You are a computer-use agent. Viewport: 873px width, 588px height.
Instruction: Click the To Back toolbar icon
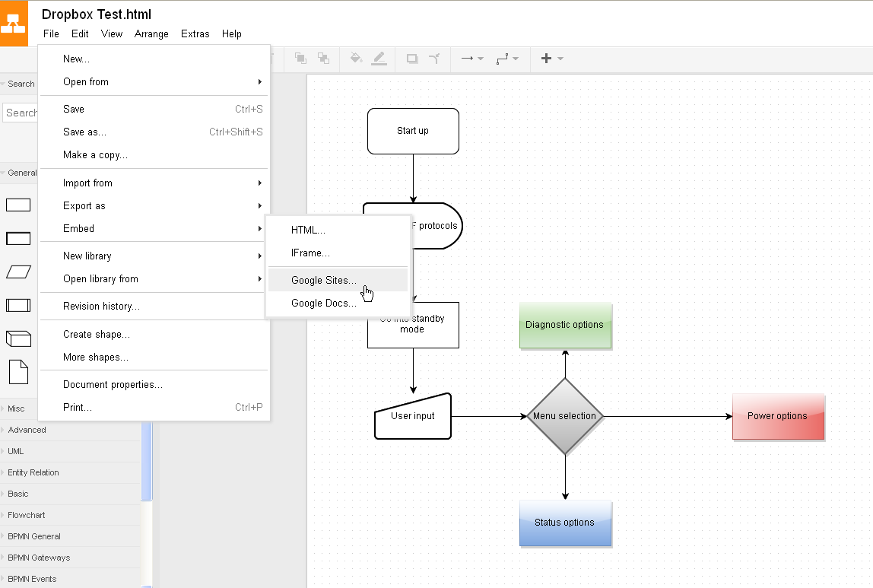323,58
